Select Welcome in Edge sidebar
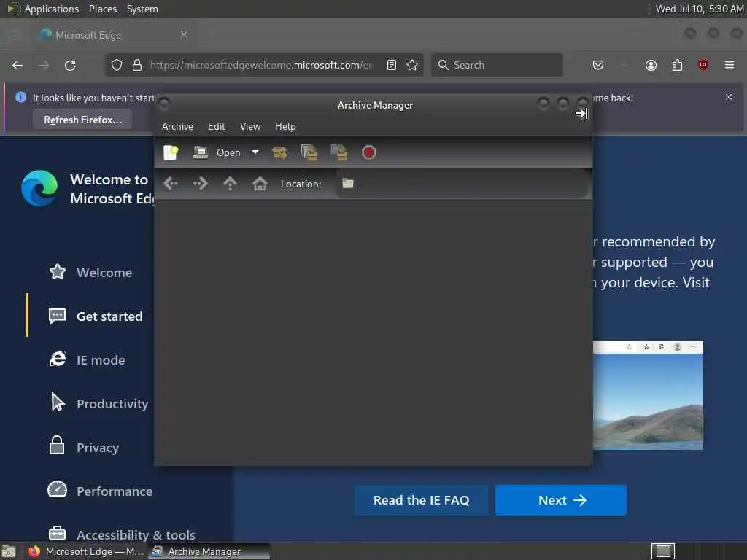 [x=91, y=273]
